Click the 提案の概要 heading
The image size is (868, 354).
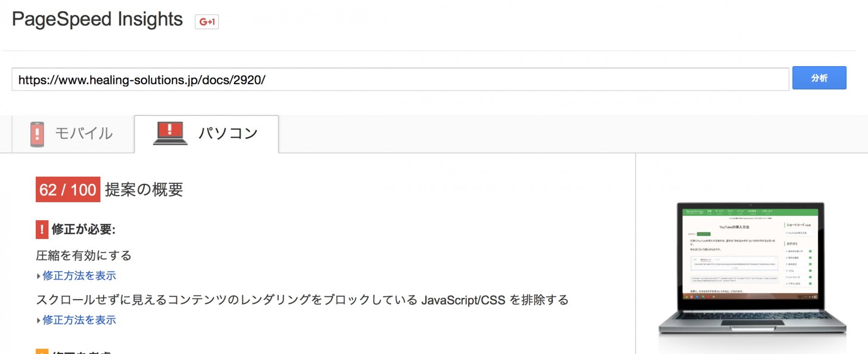pyautogui.click(x=144, y=190)
